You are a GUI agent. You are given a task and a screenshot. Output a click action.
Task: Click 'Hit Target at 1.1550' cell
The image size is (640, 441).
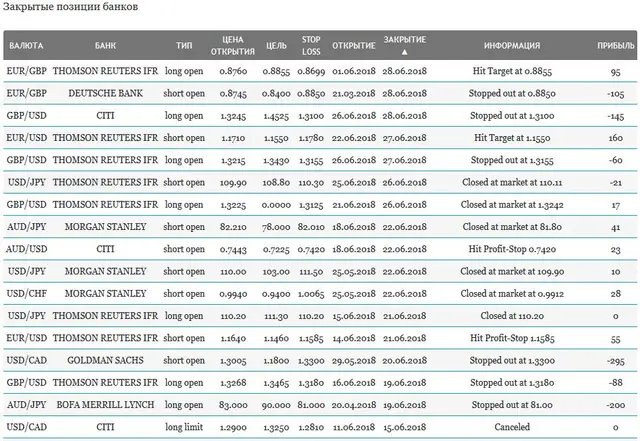[512, 138]
